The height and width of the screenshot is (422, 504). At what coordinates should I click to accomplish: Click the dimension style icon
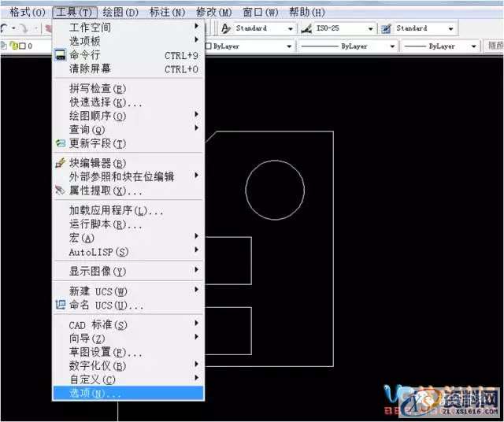306,28
